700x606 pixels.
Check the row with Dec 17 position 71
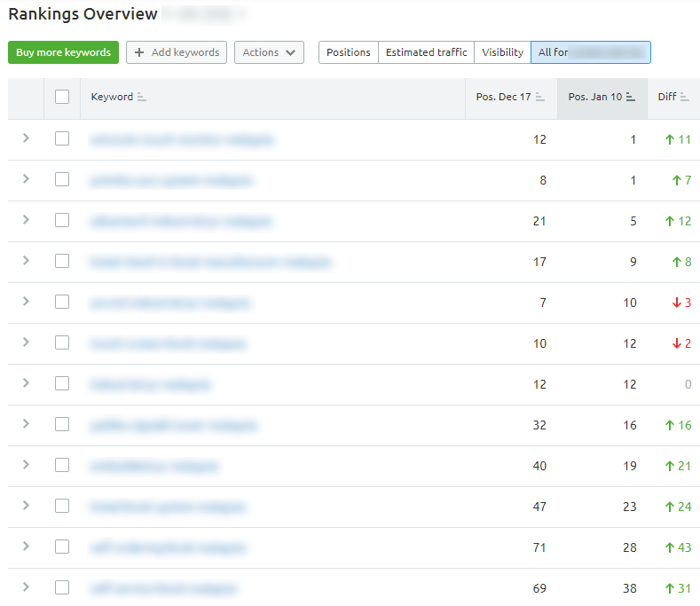[x=62, y=547]
